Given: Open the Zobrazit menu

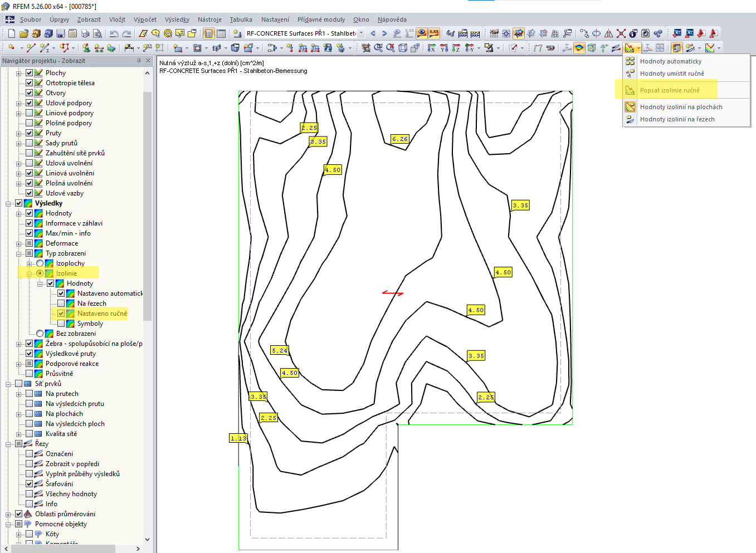Looking at the screenshot, I should [x=89, y=19].
